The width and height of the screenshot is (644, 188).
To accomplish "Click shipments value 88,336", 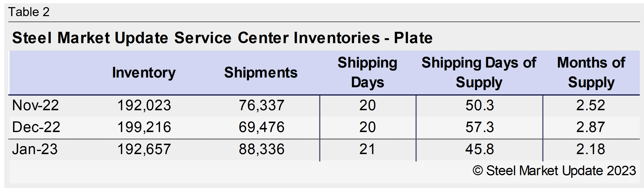I will [x=262, y=149].
